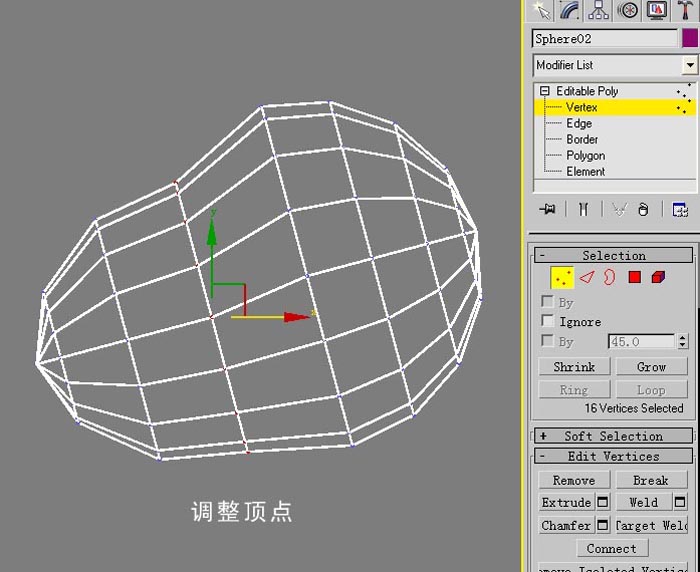Open the Create command panel tab
The image size is (700, 572).
[x=542, y=10]
